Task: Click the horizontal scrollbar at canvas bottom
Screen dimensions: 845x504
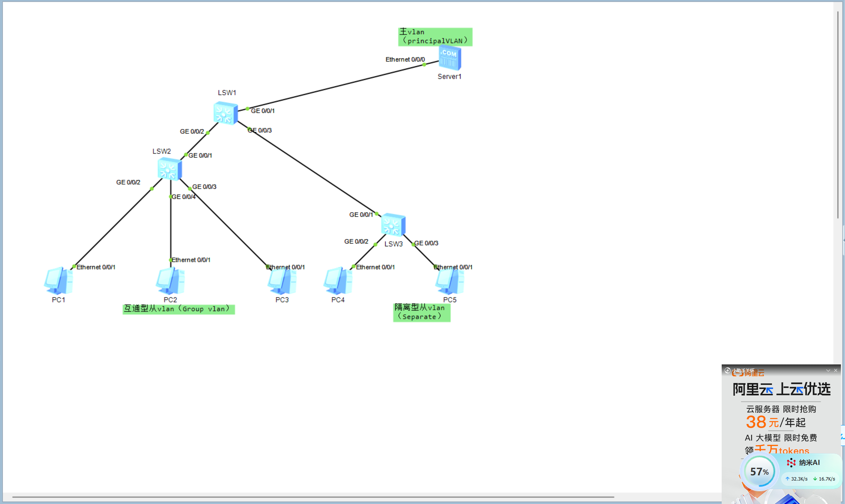Action: 313,497
